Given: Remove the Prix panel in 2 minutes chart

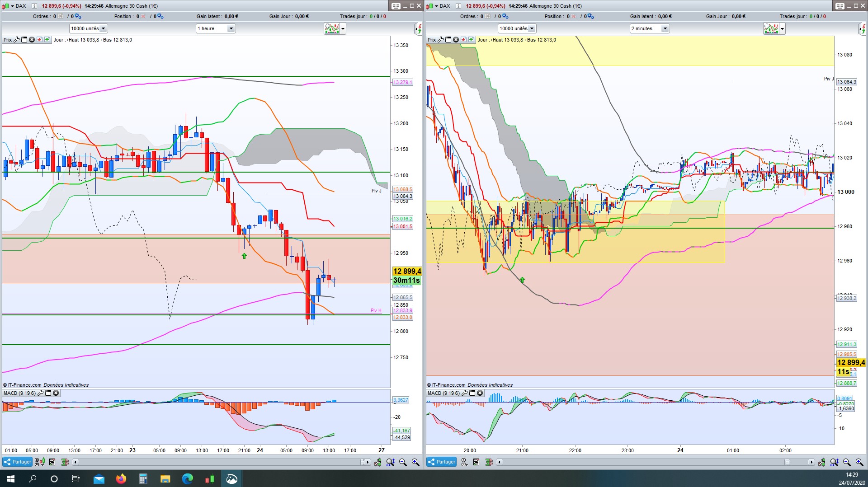Looking at the screenshot, I should 456,40.
